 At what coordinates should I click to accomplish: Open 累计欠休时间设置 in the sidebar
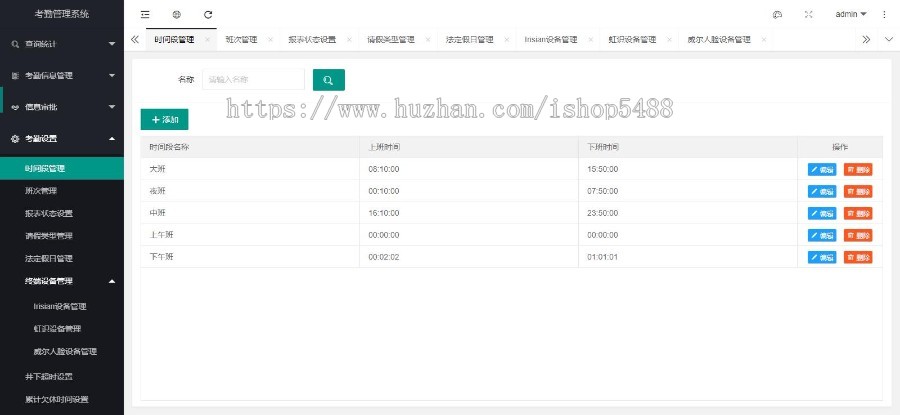click(62, 400)
